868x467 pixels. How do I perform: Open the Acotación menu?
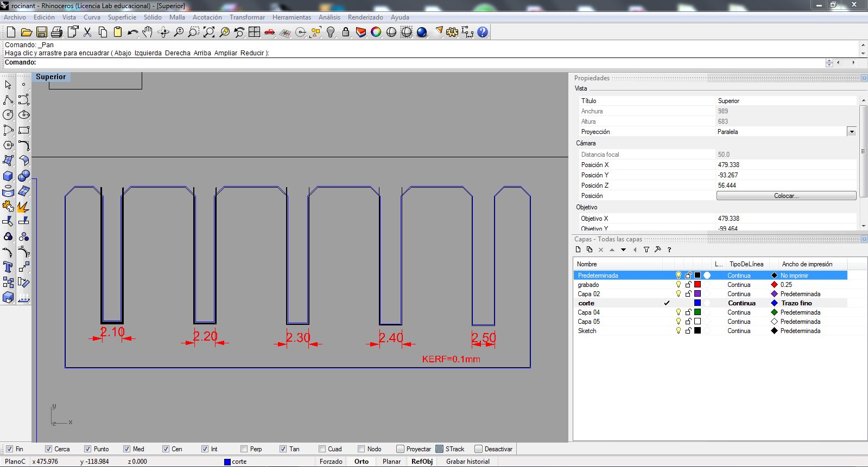point(207,17)
